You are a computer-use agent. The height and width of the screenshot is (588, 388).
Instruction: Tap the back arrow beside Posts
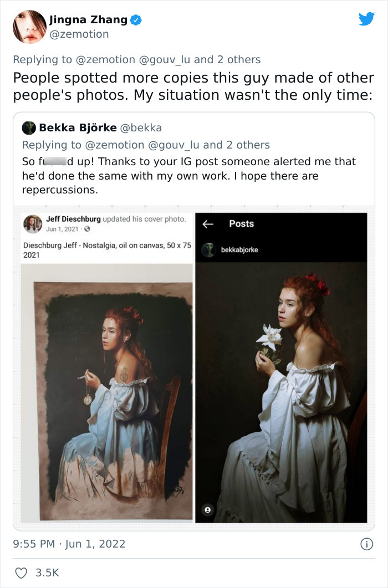[x=208, y=224]
